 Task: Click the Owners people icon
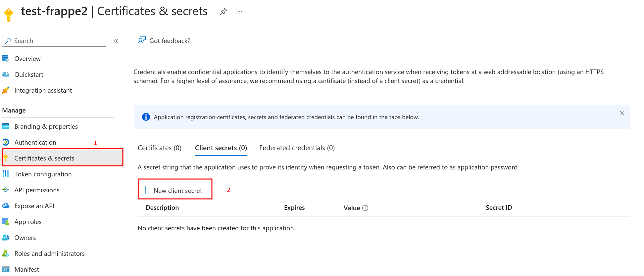pyautogui.click(x=6, y=238)
